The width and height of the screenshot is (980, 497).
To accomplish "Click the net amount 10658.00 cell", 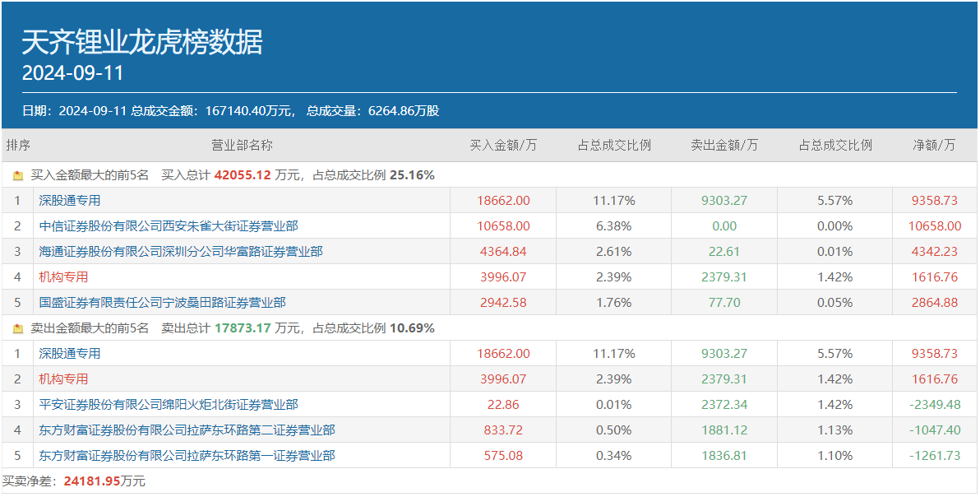I will pyautogui.click(x=935, y=225).
